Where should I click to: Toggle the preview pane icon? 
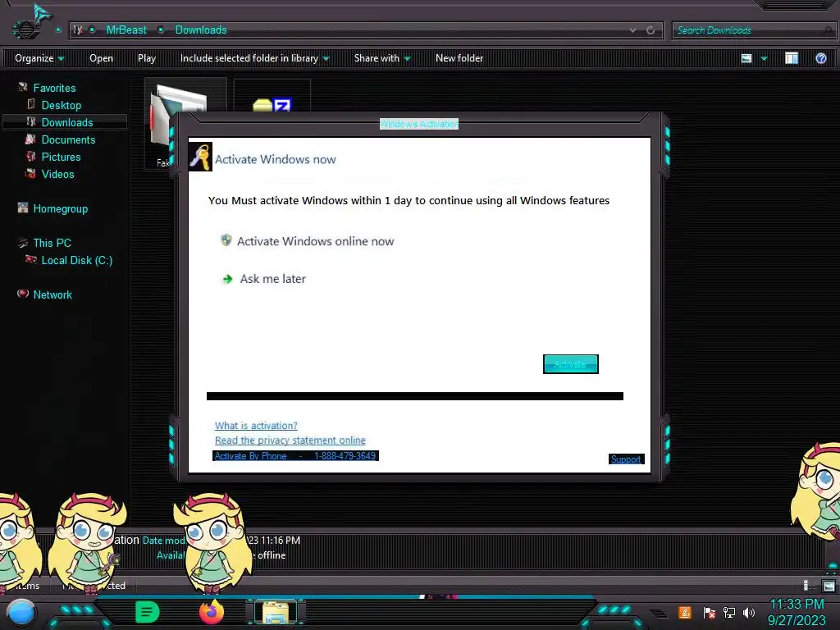click(x=792, y=58)
